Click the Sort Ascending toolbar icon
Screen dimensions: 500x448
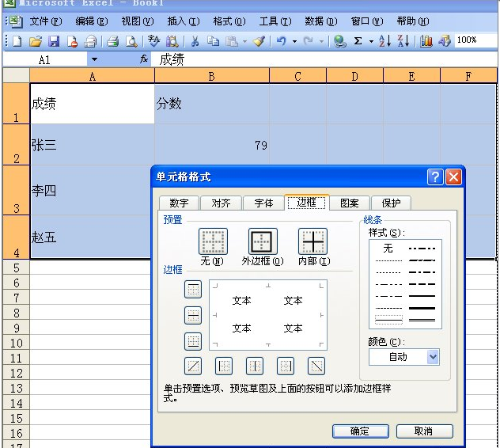click(x=385, y=41)
